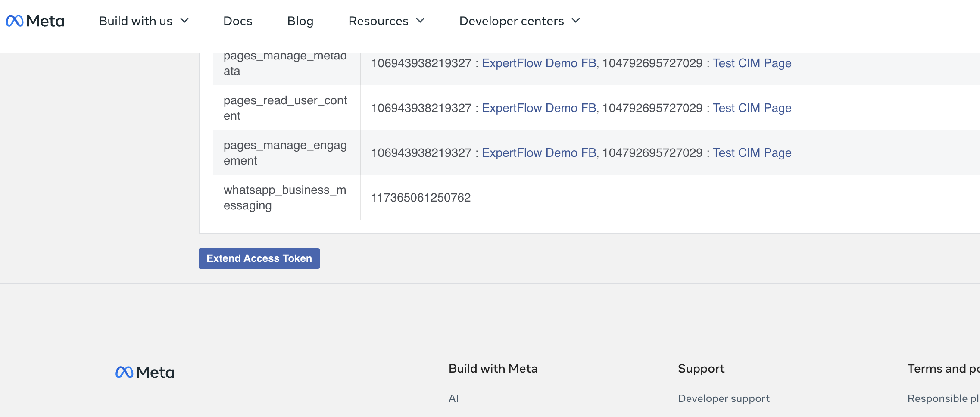Go to the Docs page
The image size is (980, 417).
pos(237,21)
